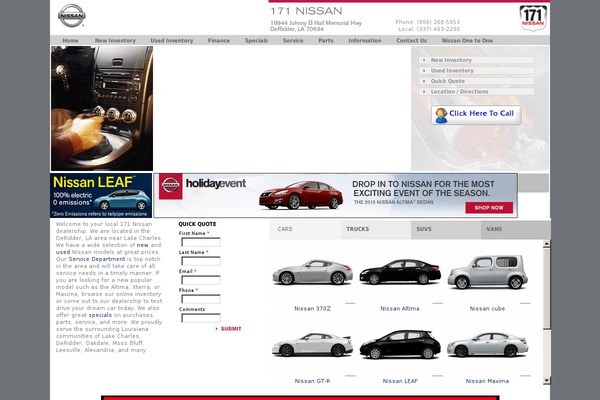Click the Click Here To Call button
Screen dimensions: 600x400
[x=476, y=115]
